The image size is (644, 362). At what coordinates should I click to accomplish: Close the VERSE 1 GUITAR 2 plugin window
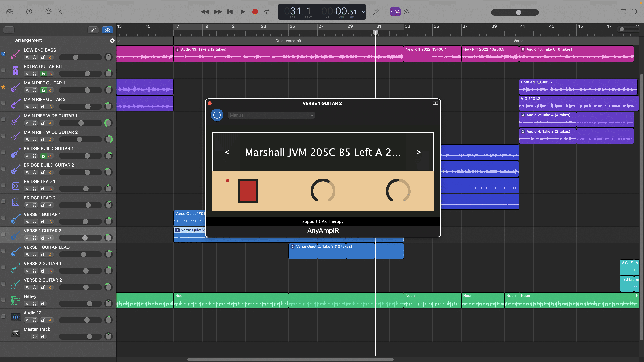pos(210,103)
